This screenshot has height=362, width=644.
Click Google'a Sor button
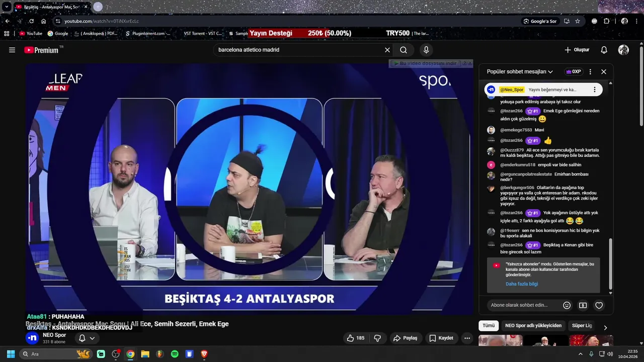540,21
